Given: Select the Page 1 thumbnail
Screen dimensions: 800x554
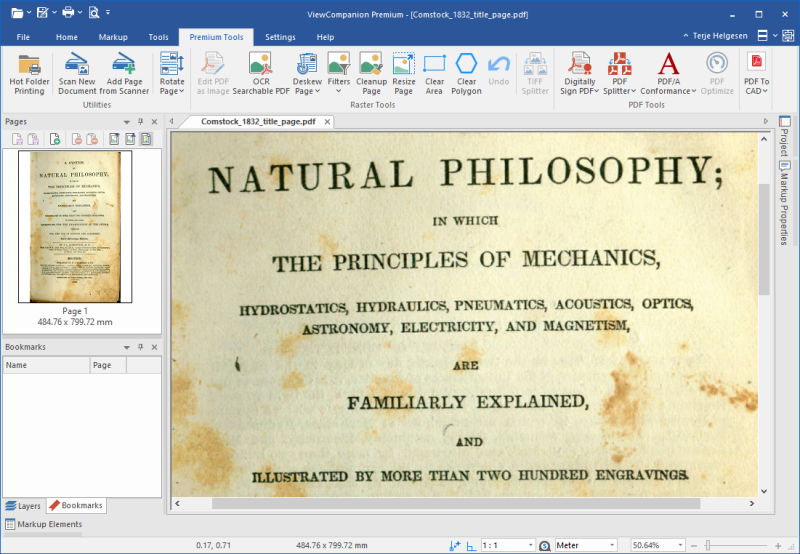Looking at the screenshot, I should (75, 226).
